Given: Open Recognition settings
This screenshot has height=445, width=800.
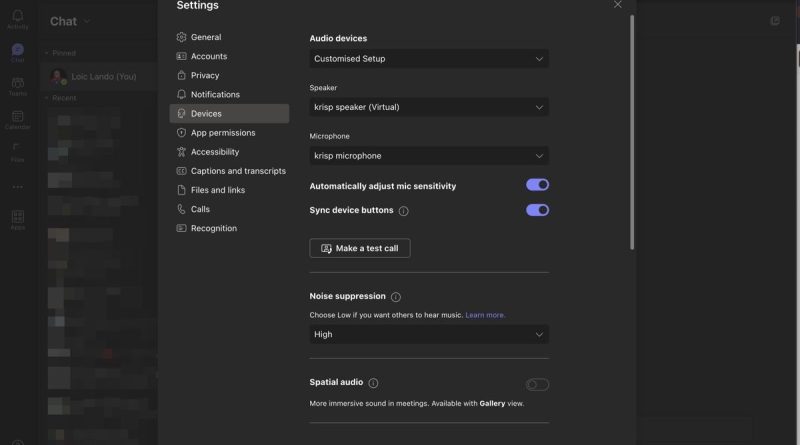Looking at the screenshot, I should click(229, 228).
